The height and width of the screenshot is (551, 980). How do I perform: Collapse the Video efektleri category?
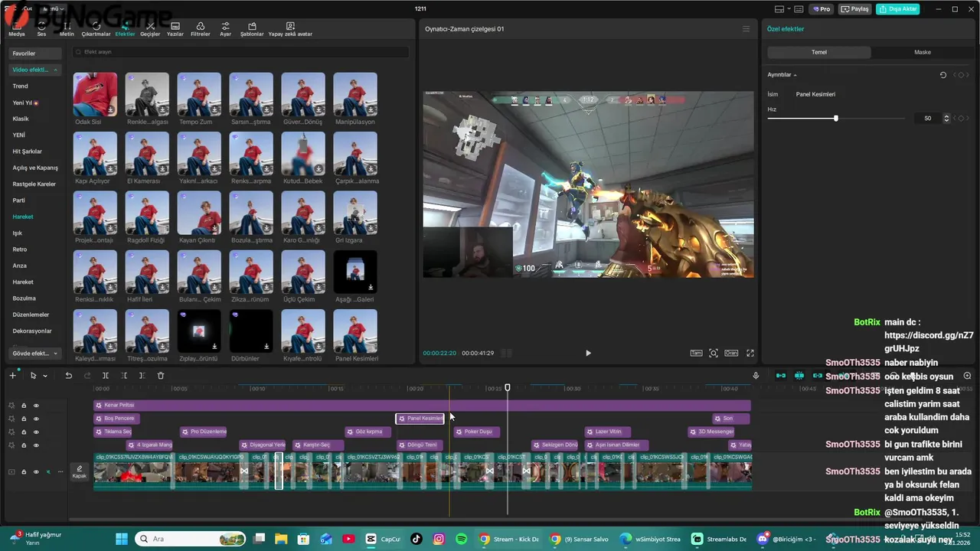coord(55,70)
